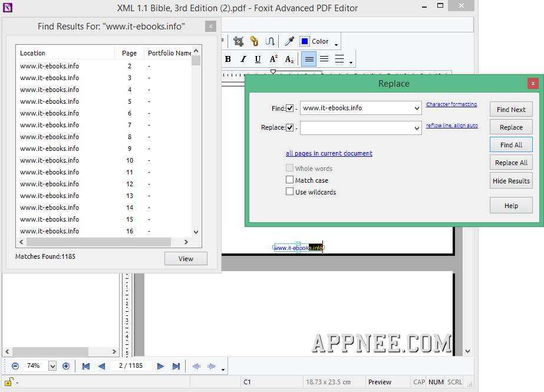Open the Replace text dropdown
The image size is (544, 392).
coord(417,128)
